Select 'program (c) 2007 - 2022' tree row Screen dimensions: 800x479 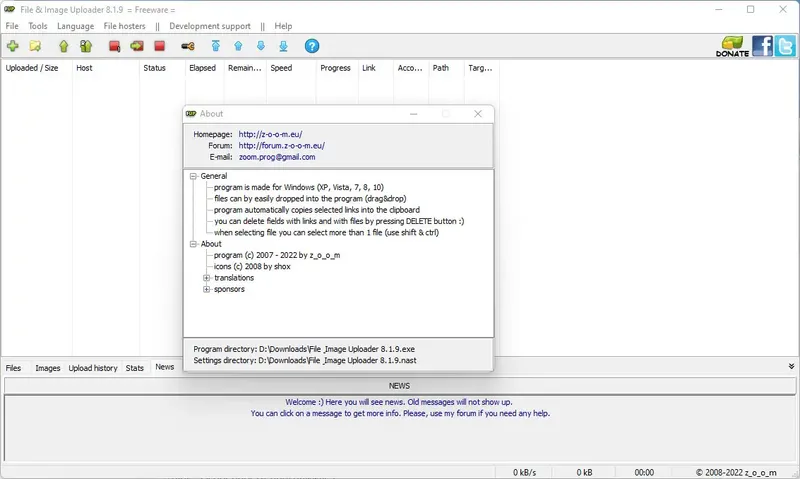[x=277, y=255]
